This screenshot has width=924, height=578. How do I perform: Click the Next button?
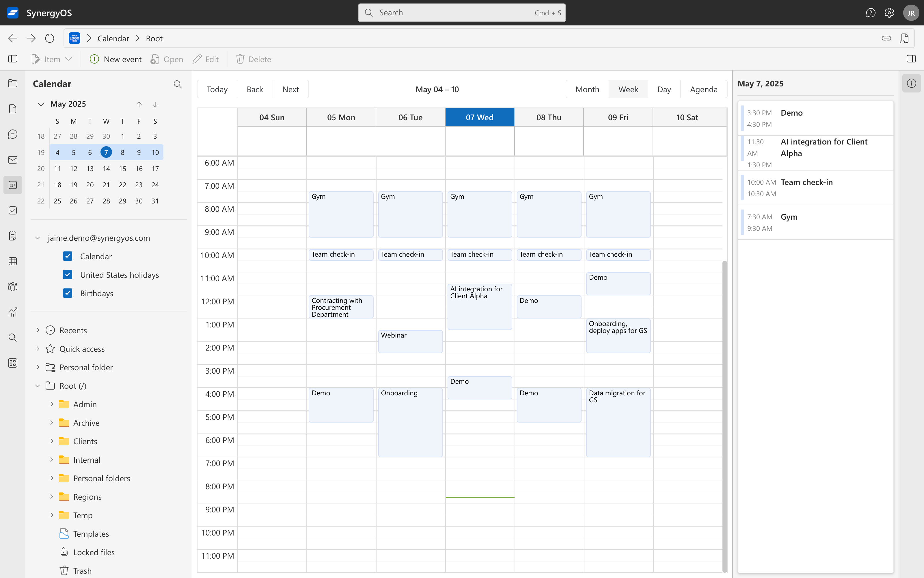click(290, 89)
